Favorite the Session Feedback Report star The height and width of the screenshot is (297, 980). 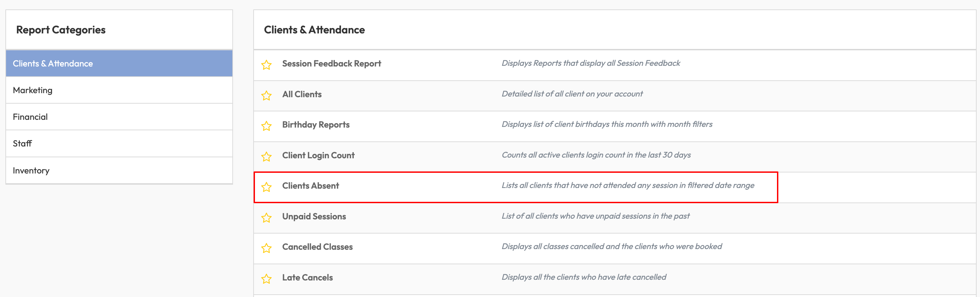266,65
